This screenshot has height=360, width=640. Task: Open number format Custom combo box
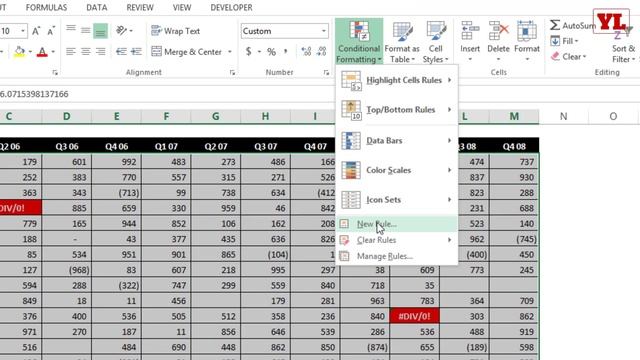click(284, 31)
